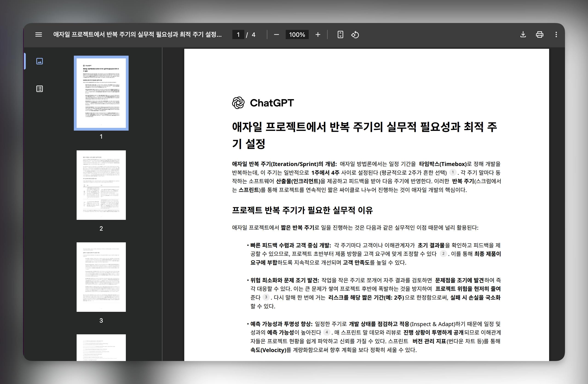This screenshot has height=384, width=588.
Task: Click the bold text '위험 최소화와 문제 조기 발견:'
Action: point(285,280)
